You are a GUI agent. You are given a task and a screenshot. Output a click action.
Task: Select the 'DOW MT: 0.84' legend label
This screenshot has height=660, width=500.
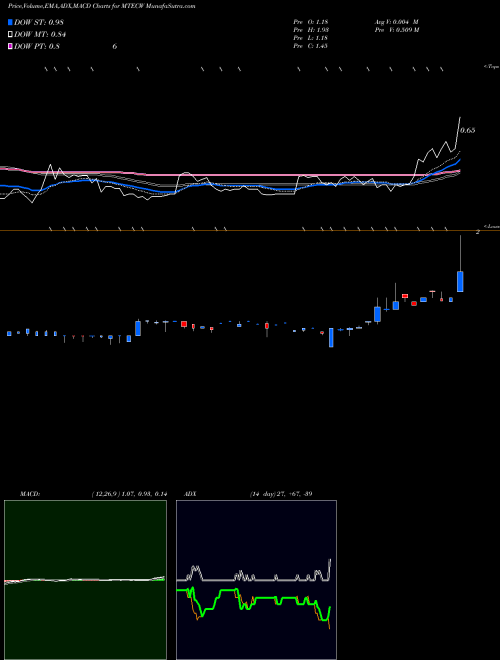point(40,35)
